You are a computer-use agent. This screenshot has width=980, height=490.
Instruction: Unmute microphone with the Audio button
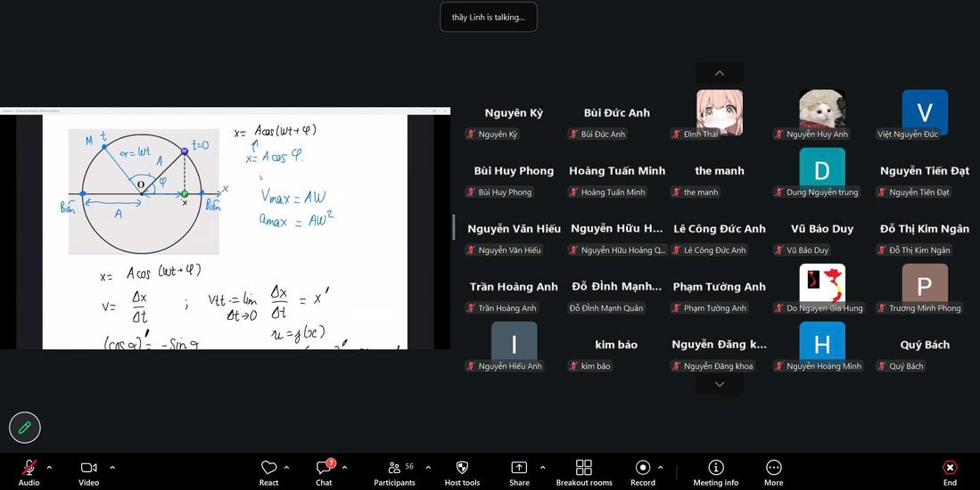(29, 472)
